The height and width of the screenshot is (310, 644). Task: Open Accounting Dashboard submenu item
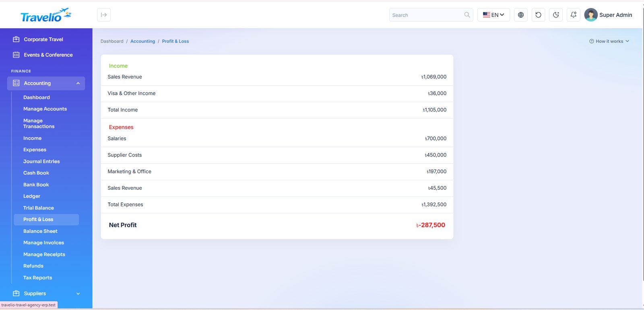click(x=37, y=97)
